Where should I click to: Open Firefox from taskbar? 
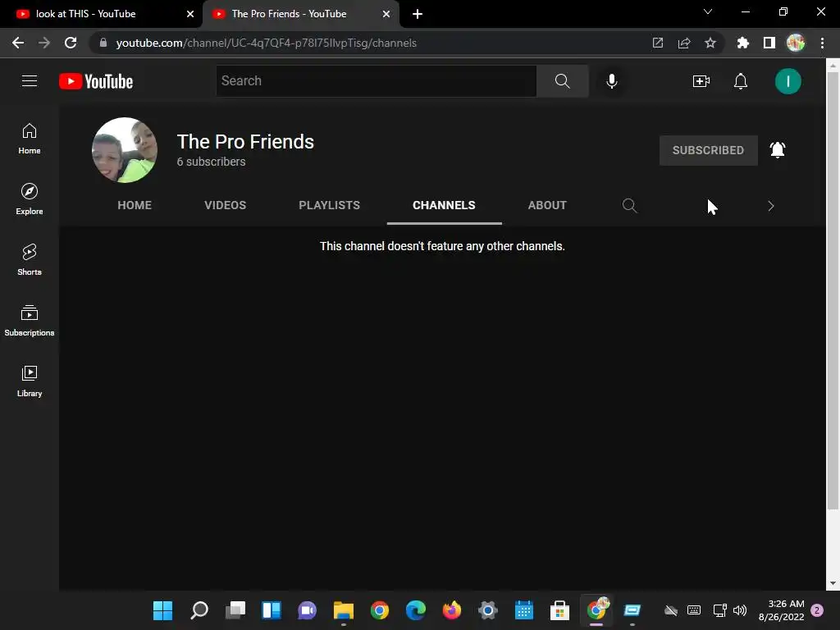pos(452,610)
